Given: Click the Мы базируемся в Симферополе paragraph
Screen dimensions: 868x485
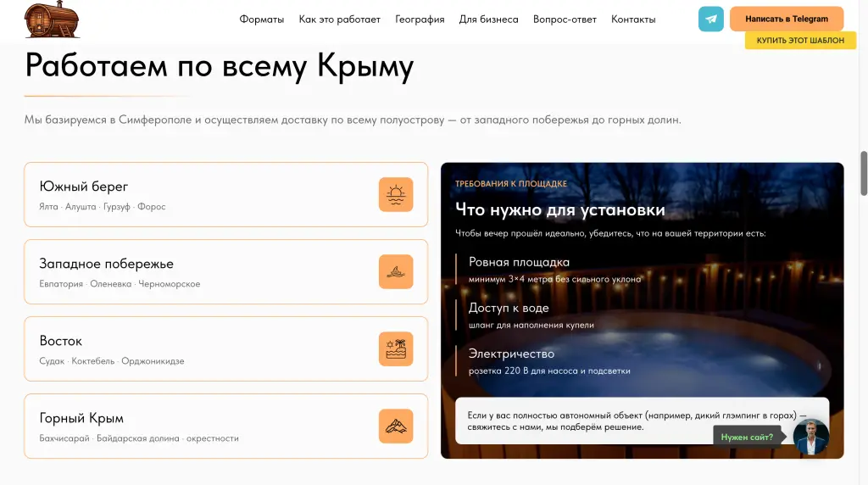Looking at the screenshot, I should pos(353,120).
